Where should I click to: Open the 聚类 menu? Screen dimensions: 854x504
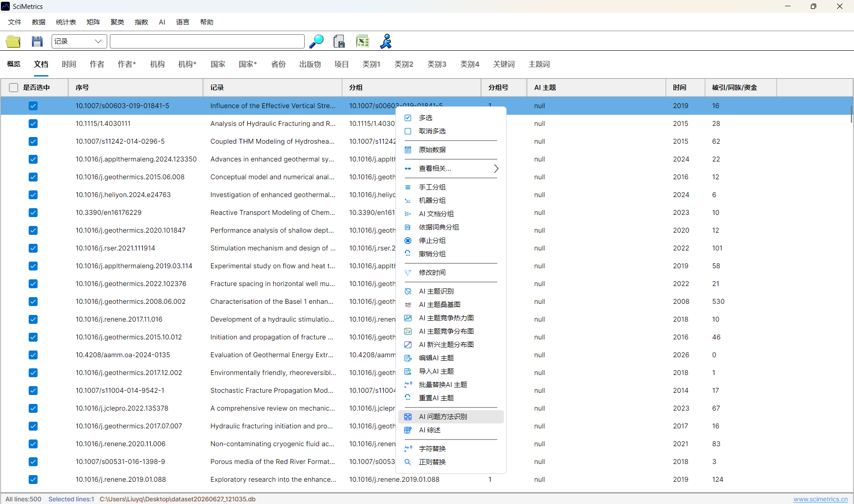point(117,22)
